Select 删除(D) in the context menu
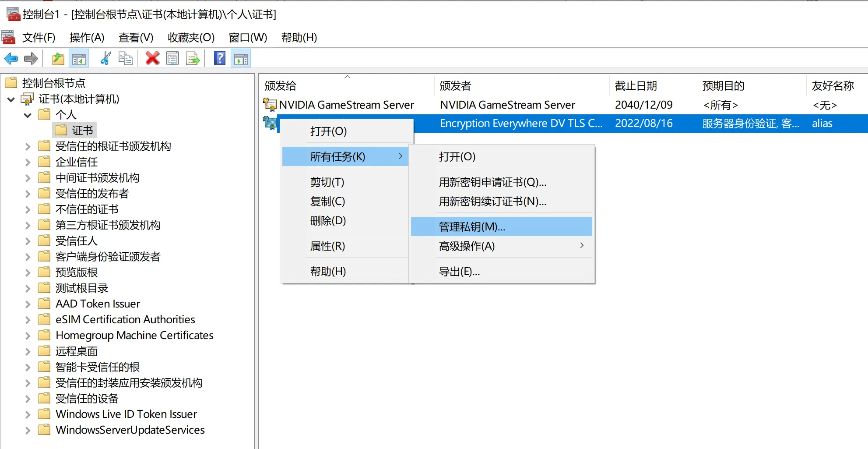This screenshot has width=868, height=449. tap(345, 221)
